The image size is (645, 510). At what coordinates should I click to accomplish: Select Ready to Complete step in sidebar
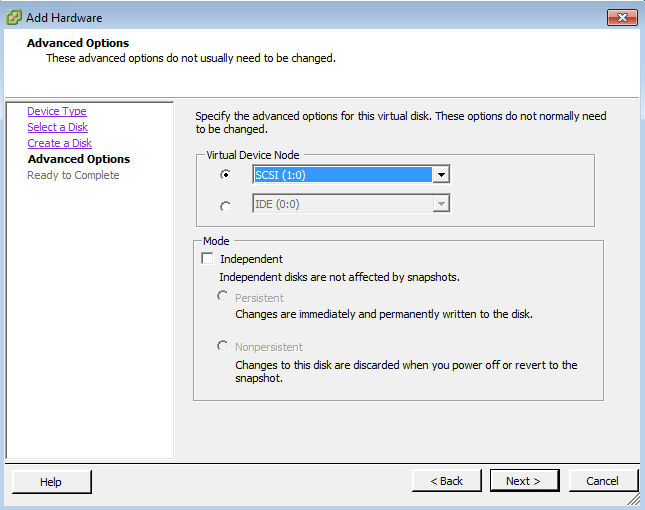tap(73, 175)
